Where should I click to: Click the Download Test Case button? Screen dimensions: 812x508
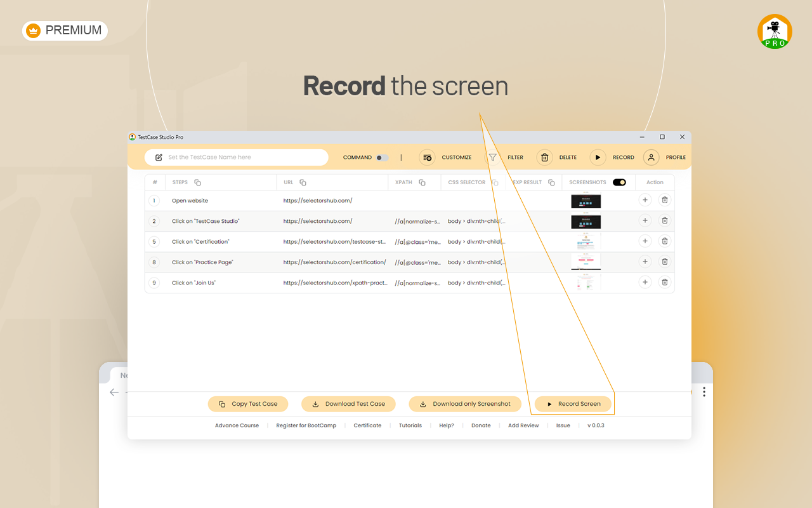[348, 404]
